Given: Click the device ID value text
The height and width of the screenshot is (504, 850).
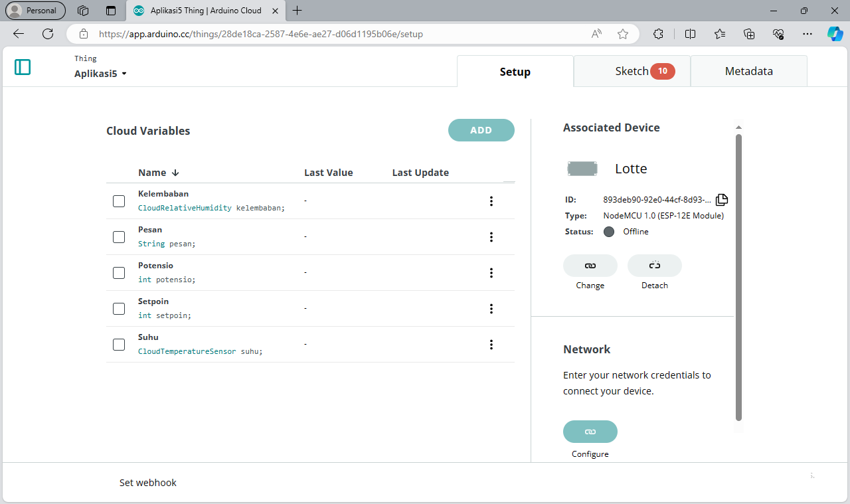Looking at the screenshot, I should (x=657, y=199).
